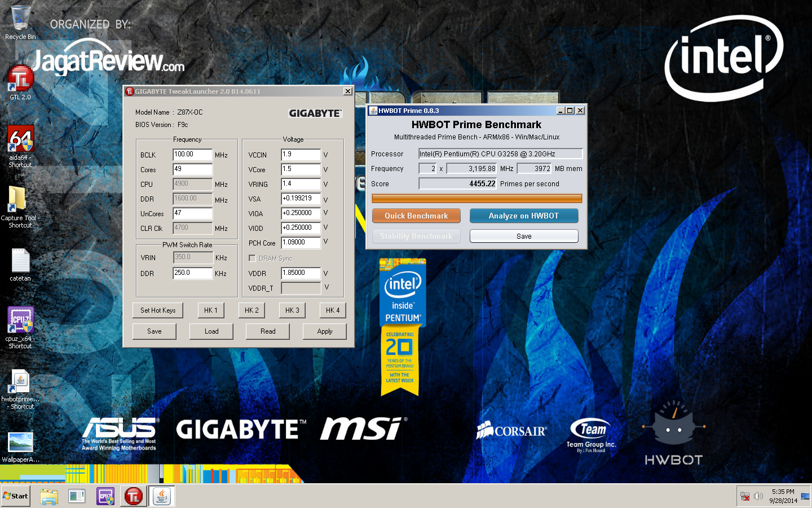Click the BCLK frequency field
812x508 pixels.
tap(192, 155)
